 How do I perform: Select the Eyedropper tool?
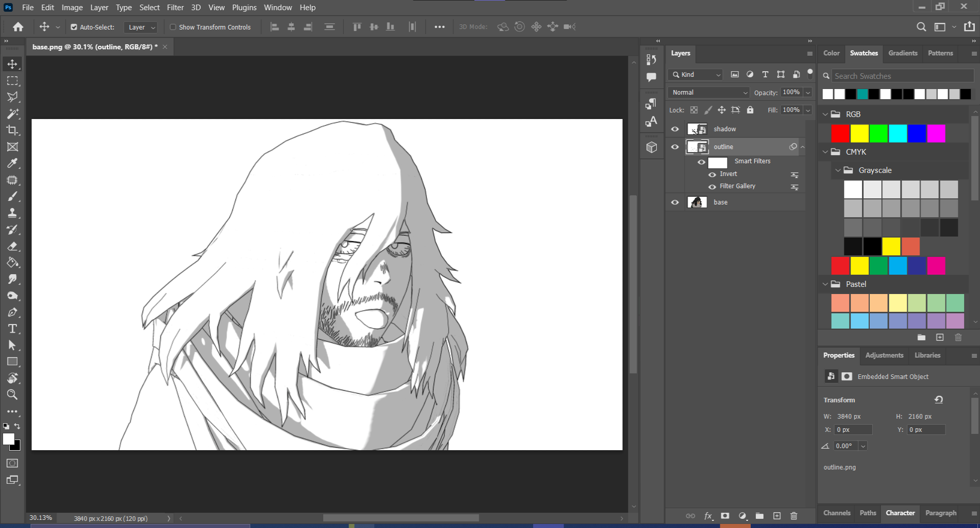[12, 163]
